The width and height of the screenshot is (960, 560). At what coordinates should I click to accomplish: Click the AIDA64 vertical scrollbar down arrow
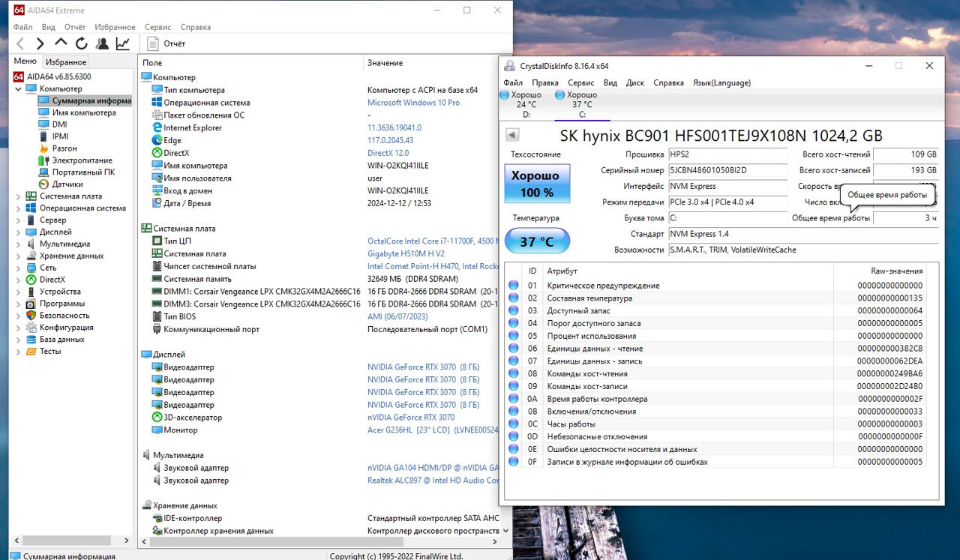[505, 529]
